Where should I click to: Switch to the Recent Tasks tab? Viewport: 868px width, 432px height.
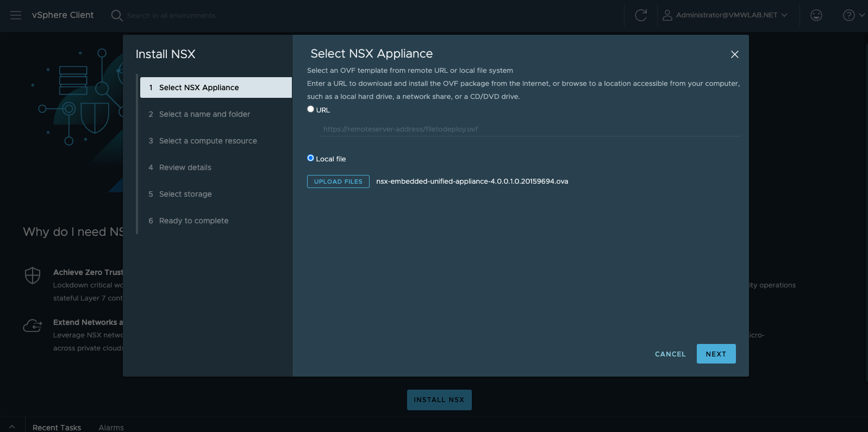click(57, 428)
